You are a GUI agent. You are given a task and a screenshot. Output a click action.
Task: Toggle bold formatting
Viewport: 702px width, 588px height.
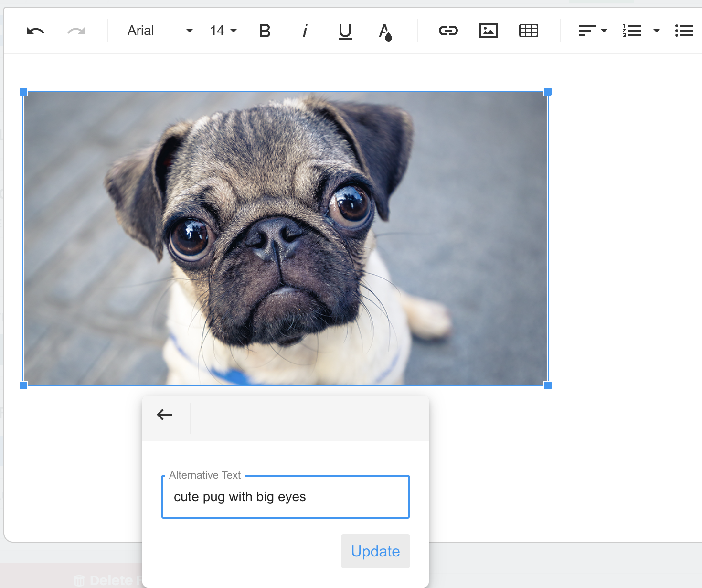(x=265, y=31)
